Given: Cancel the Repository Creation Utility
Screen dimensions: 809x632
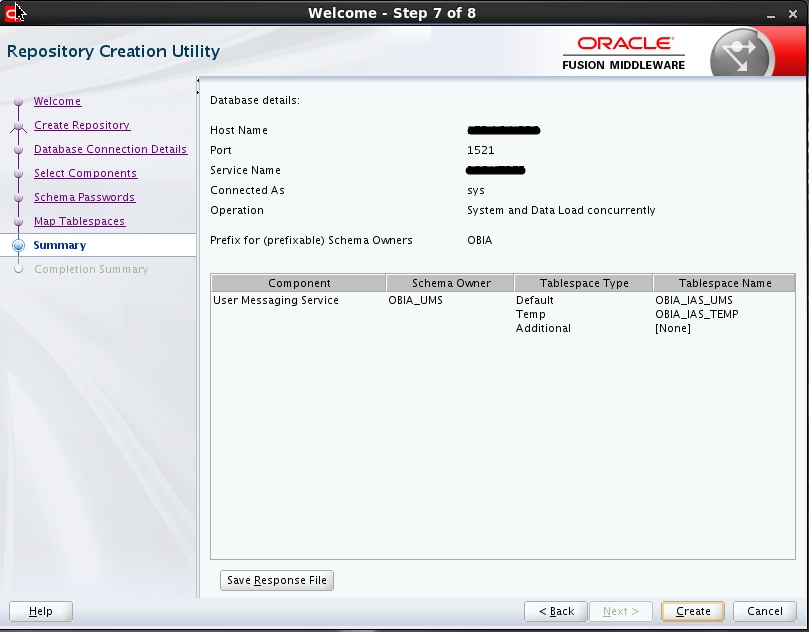Looking at the screenshot, I should (x=765, y=611).
